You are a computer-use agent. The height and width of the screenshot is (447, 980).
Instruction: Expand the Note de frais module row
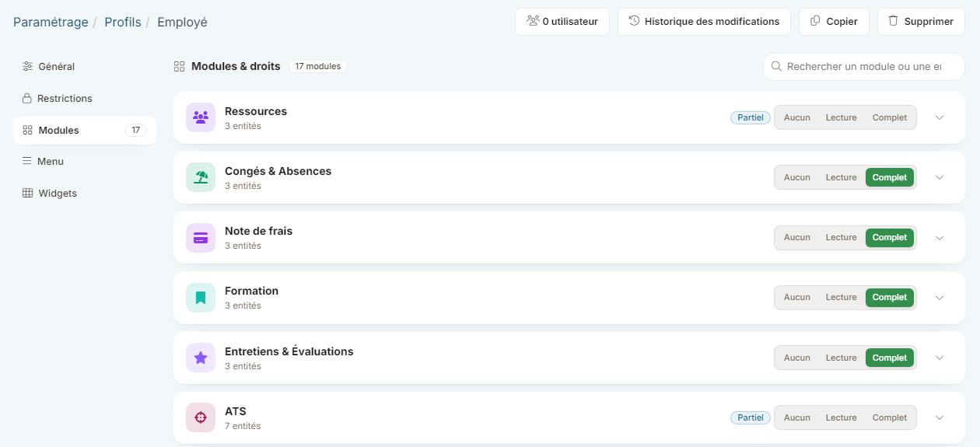(939, 237)
